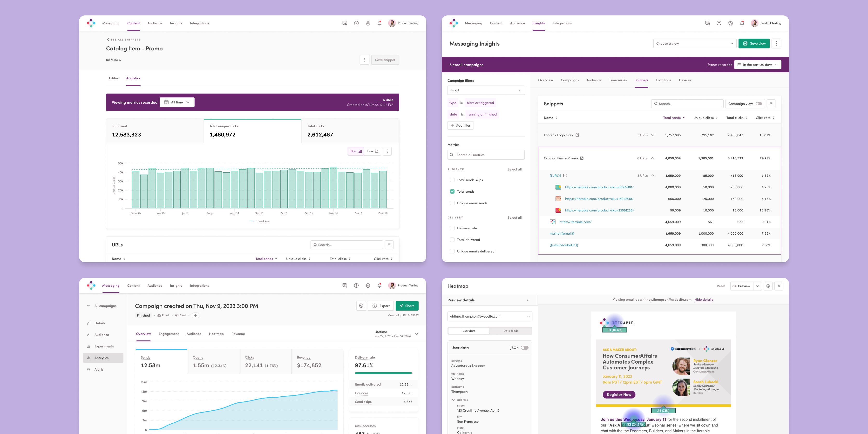This screenshot has height=434, width=868.
Task: Click the external link icon next to Footer - Logo Grey
Action: coord(577,135)
